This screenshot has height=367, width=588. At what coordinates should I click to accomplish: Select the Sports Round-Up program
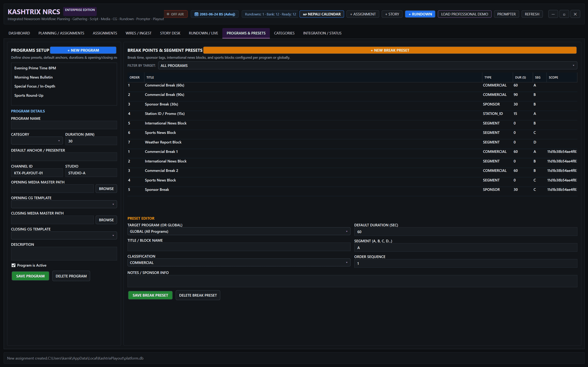(64, 95)
